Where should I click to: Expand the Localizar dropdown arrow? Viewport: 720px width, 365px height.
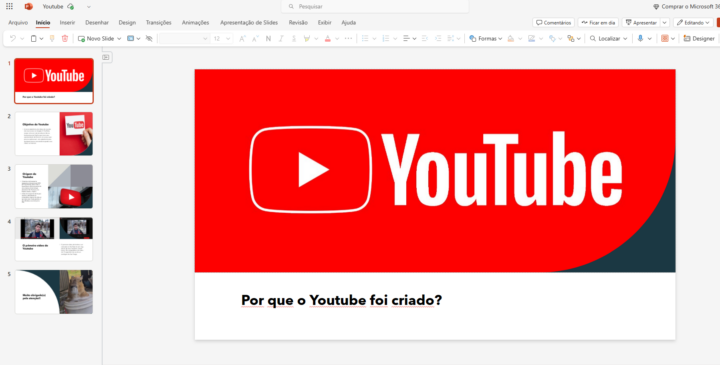[625, 39]
